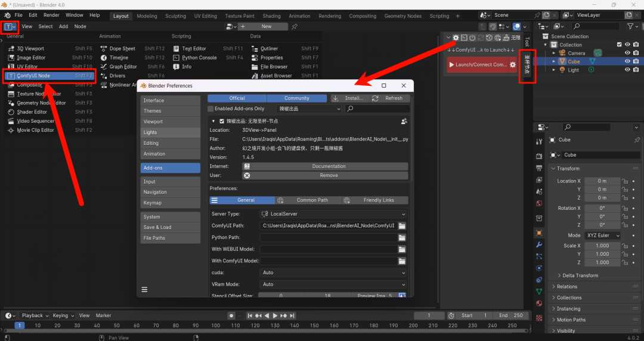Click Launch/Connect ComfyUI button

pyautogui.click(x=478, y=64)
